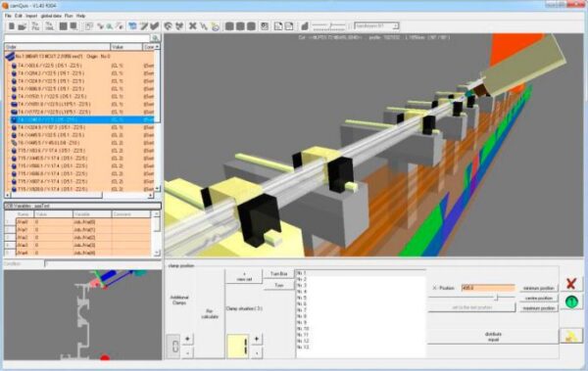Click the centre position button
The image size is (588, 371).
point(539,298)
